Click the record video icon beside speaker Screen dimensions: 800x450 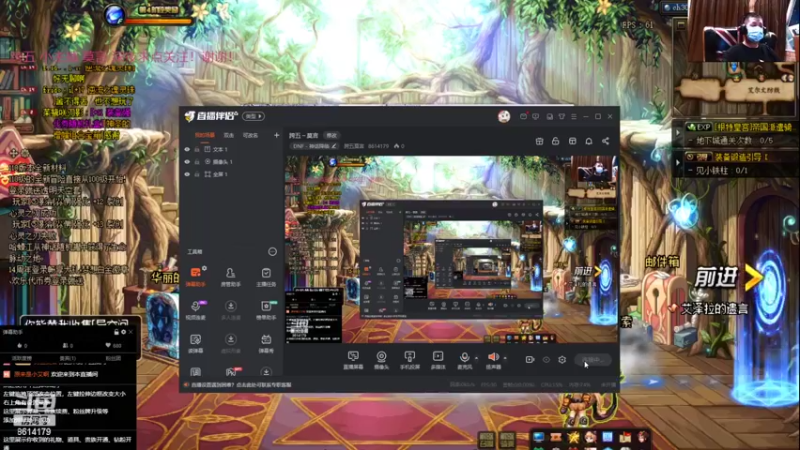[530, 360]
